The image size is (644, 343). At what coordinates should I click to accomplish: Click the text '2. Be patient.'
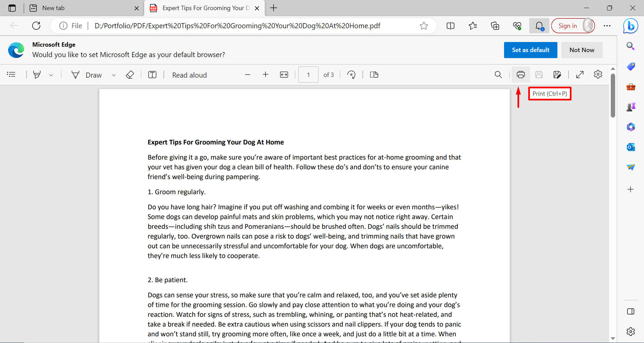pos(168,280)
